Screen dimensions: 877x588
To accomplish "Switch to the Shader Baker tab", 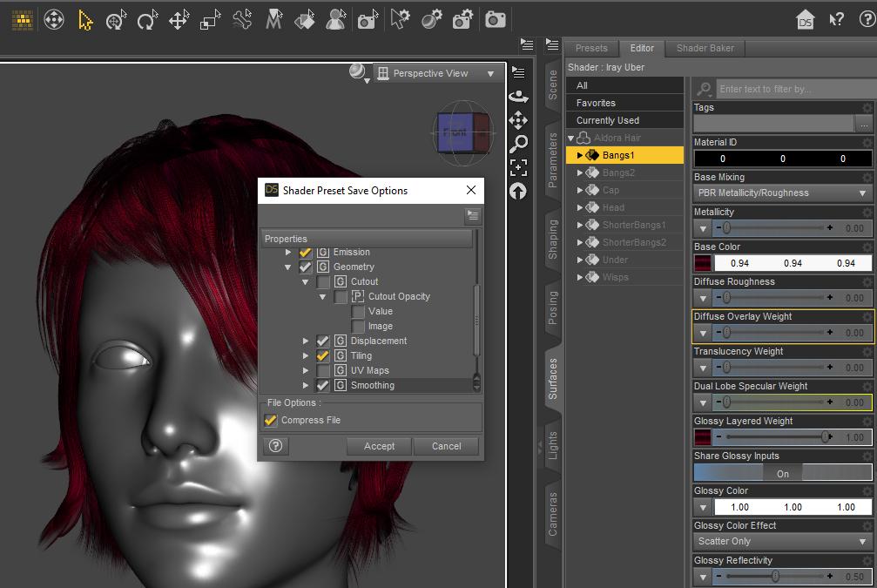I will pos(705,48).
